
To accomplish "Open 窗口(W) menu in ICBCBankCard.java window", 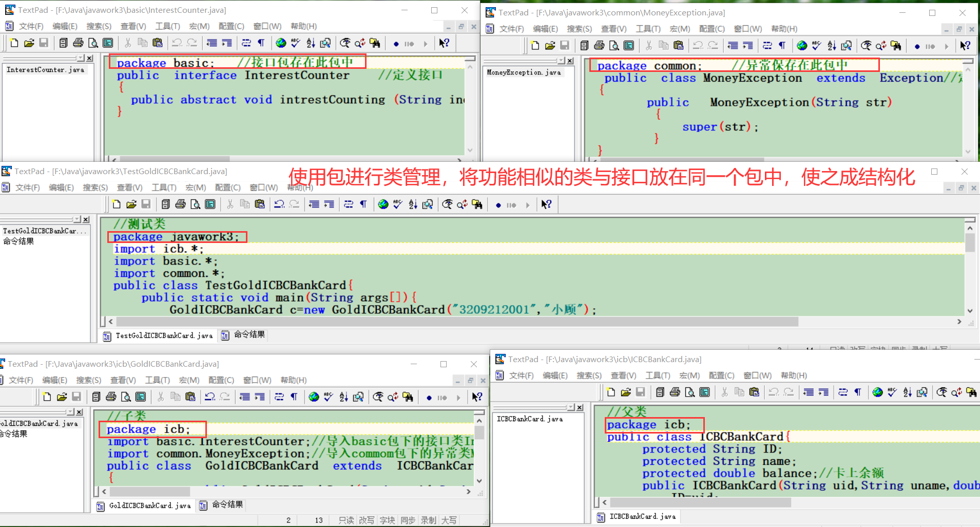I will 758,375.
